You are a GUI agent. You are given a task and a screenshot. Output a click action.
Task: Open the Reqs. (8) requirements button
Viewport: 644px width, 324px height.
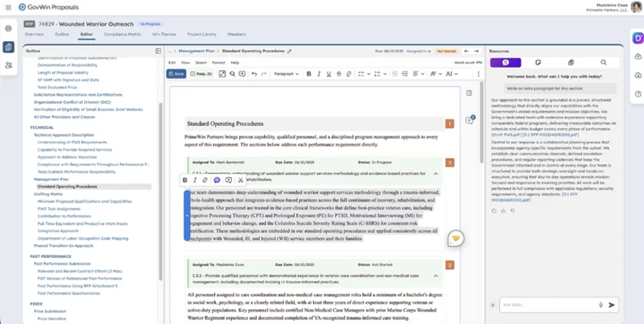tap(201, 74)
